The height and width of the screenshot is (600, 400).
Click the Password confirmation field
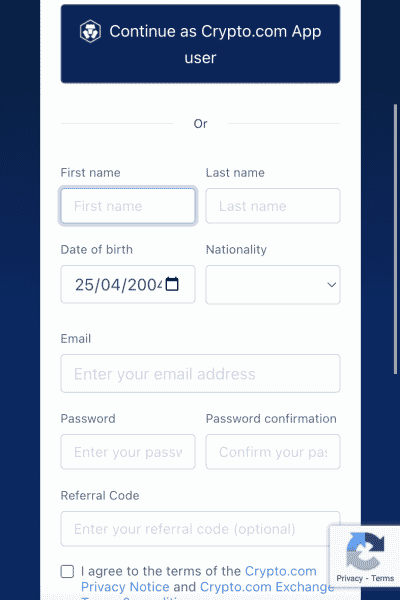(273, 452)
